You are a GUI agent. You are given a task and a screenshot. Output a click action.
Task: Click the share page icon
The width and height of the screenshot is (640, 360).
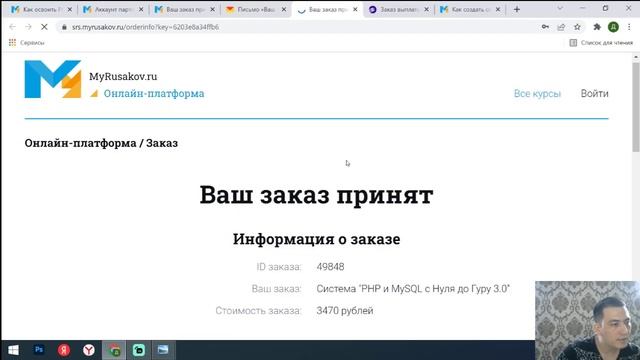click(x=561, y=27)
